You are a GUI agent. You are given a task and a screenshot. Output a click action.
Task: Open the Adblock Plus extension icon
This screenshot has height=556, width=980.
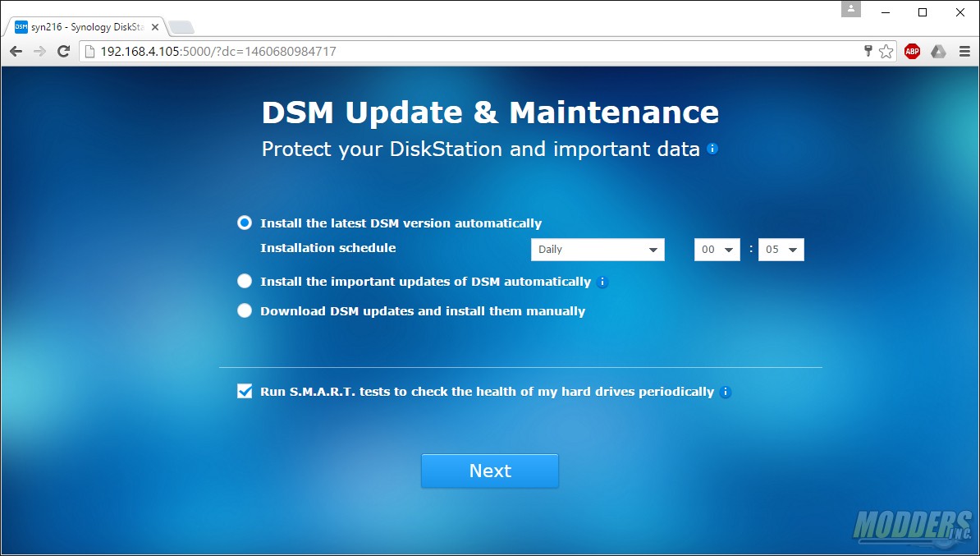[x=912, y=51]
